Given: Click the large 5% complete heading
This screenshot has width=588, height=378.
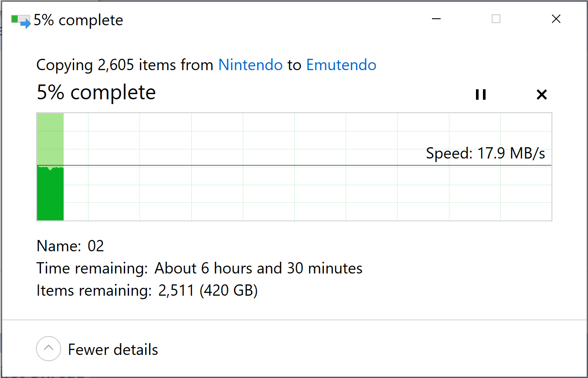Looking at the screenshot, I should tap(96, 92).
